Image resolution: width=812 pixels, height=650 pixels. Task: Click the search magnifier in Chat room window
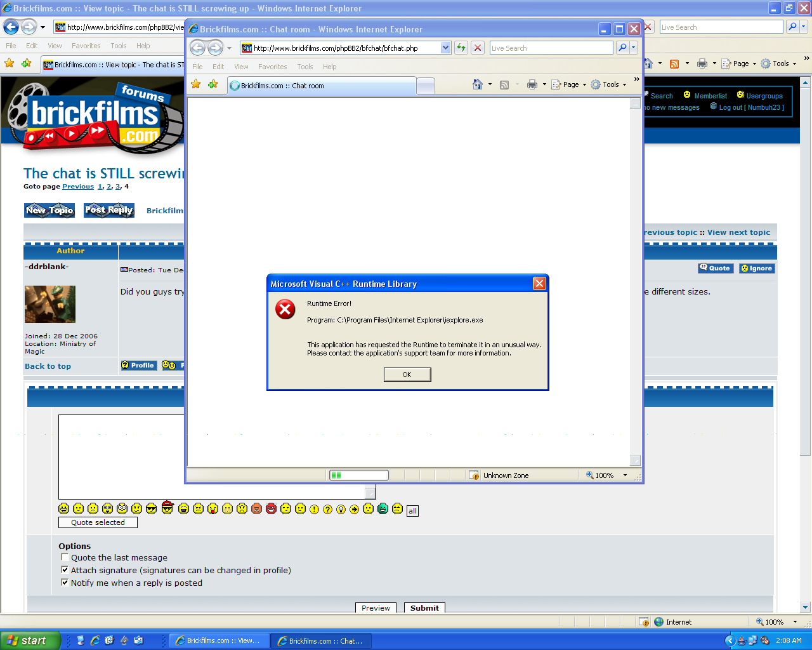point(622,48)
